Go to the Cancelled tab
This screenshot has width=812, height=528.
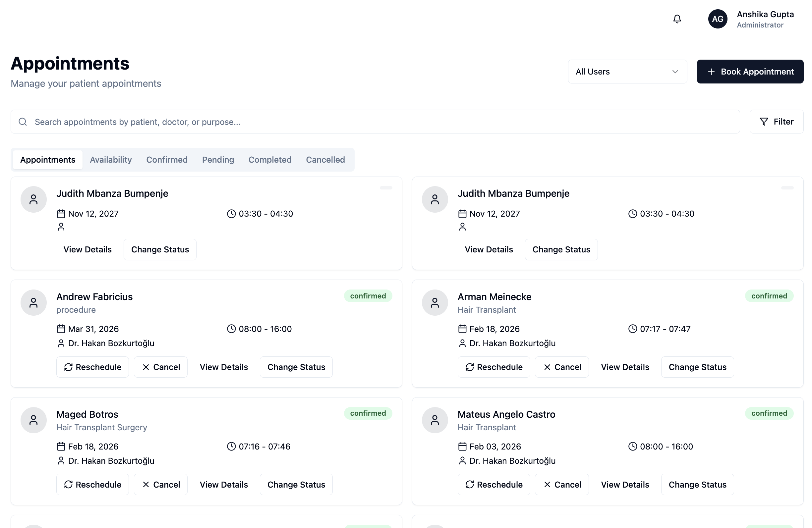325,160
